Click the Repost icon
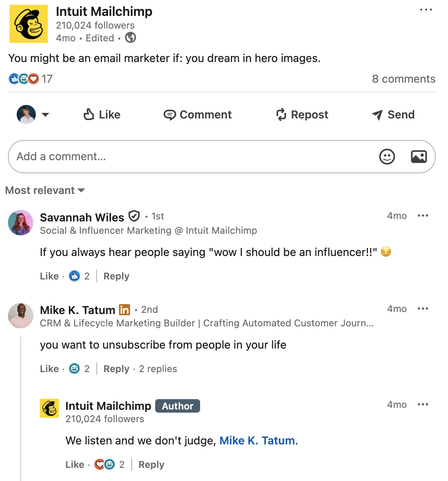 [282, 114]
